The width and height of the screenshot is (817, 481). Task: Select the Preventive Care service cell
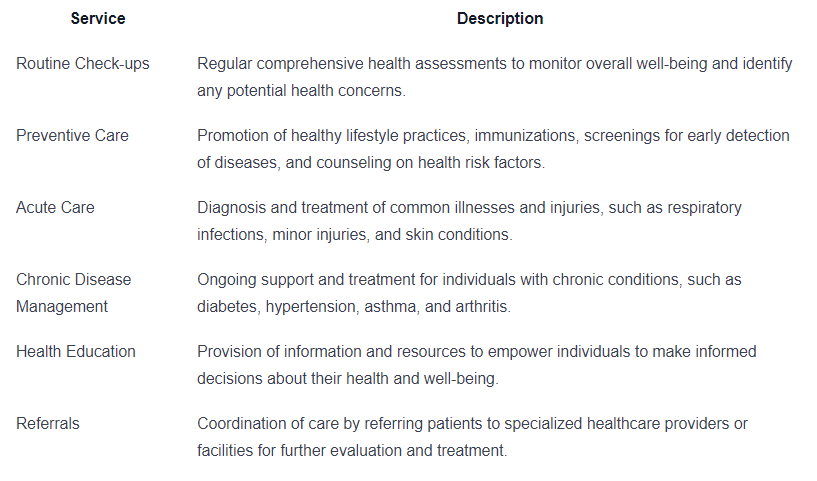[x=72, y=135]
